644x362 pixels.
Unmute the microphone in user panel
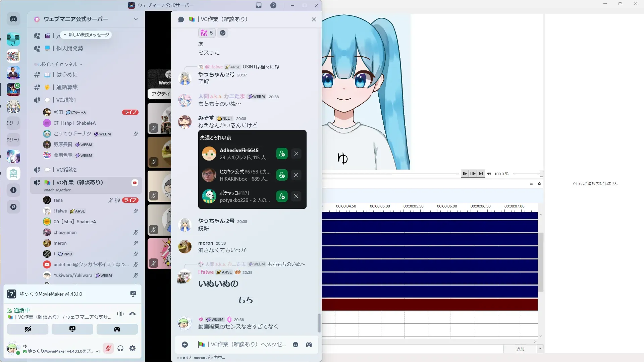click(108, 349)
